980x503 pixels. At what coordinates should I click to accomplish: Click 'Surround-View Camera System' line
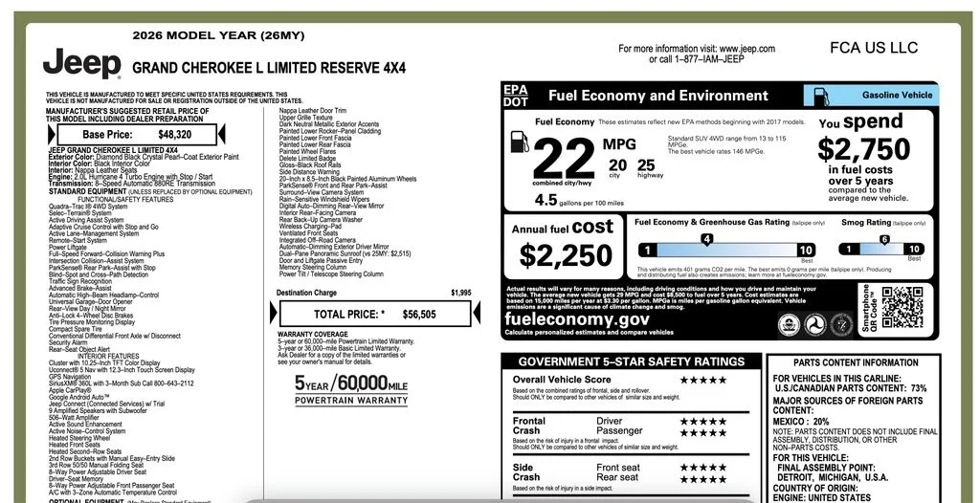[x=322, y=192]
